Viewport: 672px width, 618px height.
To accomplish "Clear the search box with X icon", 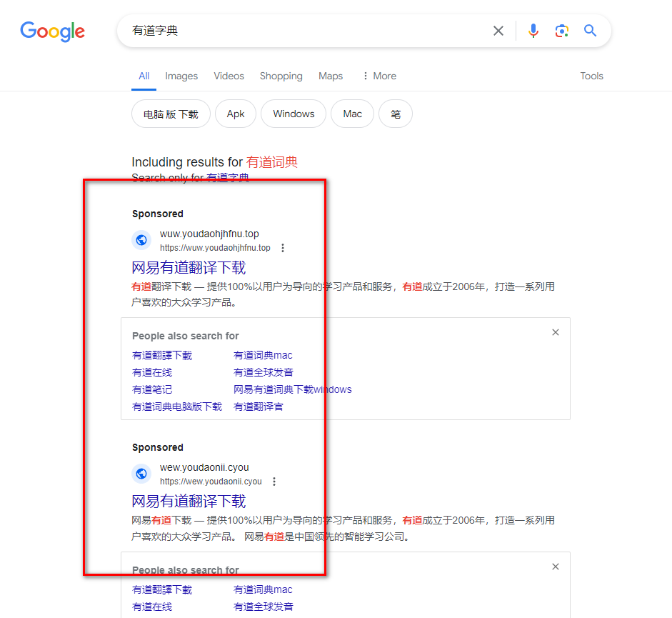I will tap(498, 31).
